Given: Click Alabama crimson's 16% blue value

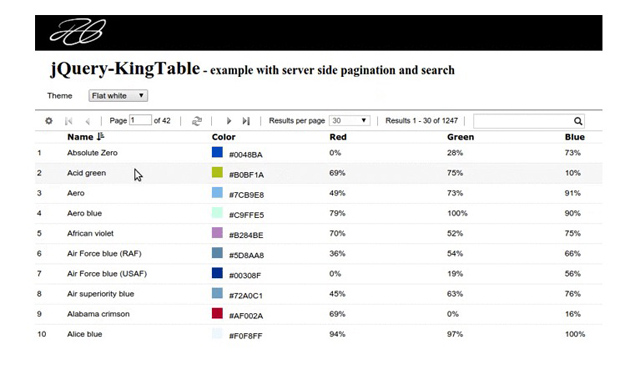Looking at the screenshot, I should (572, 314).
